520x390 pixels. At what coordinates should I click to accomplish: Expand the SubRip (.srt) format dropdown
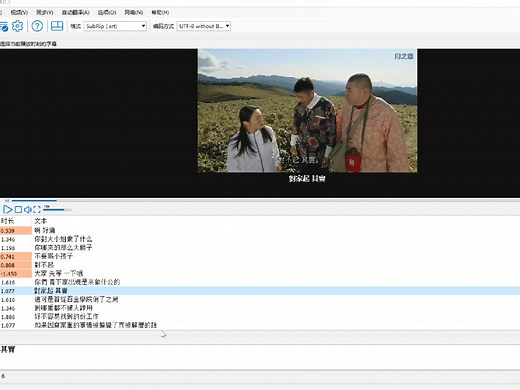(115, 26)
